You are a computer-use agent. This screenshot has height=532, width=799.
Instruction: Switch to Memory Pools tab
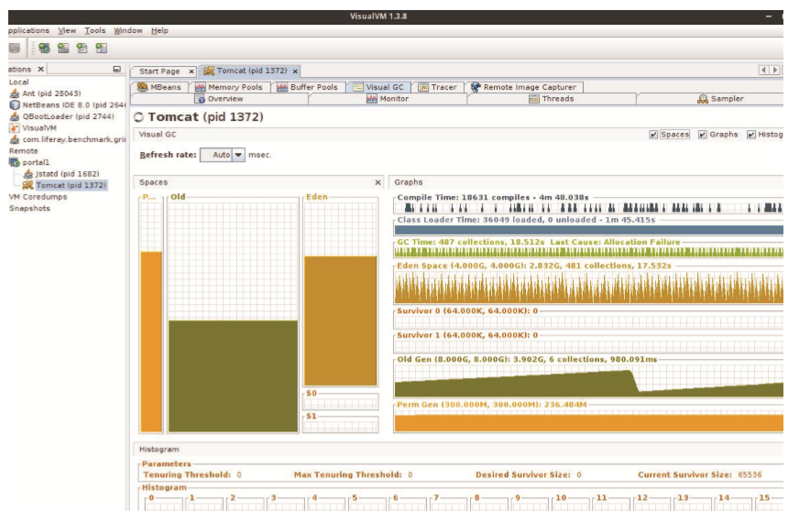[229, 87]
